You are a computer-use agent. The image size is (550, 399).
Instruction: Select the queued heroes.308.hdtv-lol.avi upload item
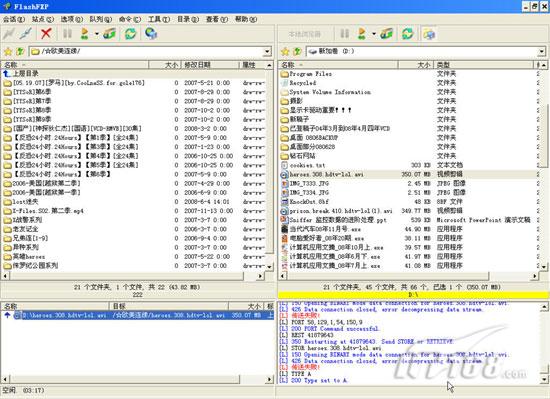coord(138,315)
